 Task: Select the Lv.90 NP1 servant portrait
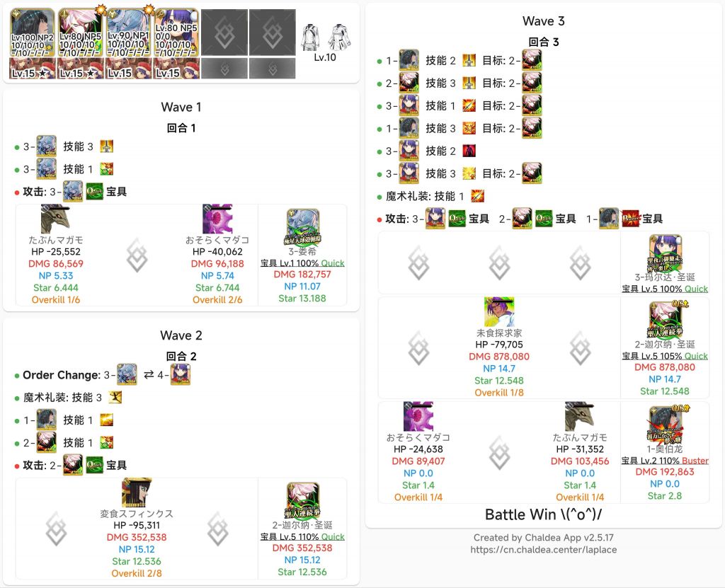pyautogui.click(x=129, y=33)
